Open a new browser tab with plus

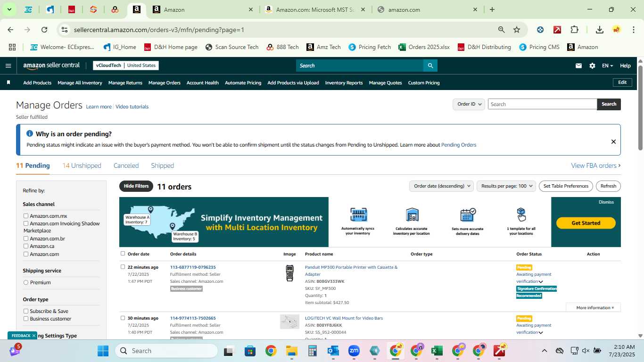point(492,9)
